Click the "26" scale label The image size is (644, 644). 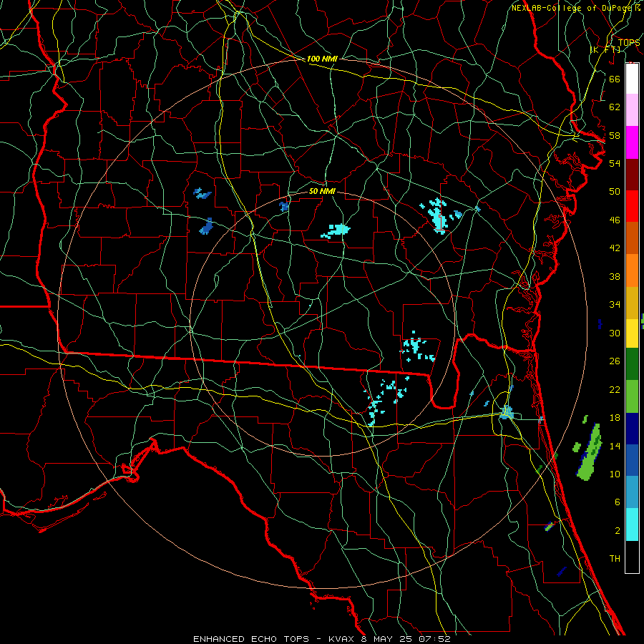click(615, 361)
